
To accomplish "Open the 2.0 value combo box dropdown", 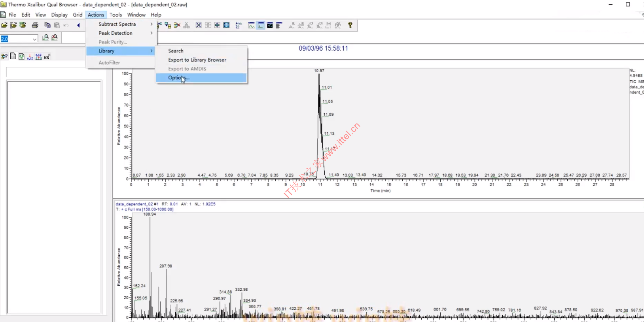I will coord(35,39).
